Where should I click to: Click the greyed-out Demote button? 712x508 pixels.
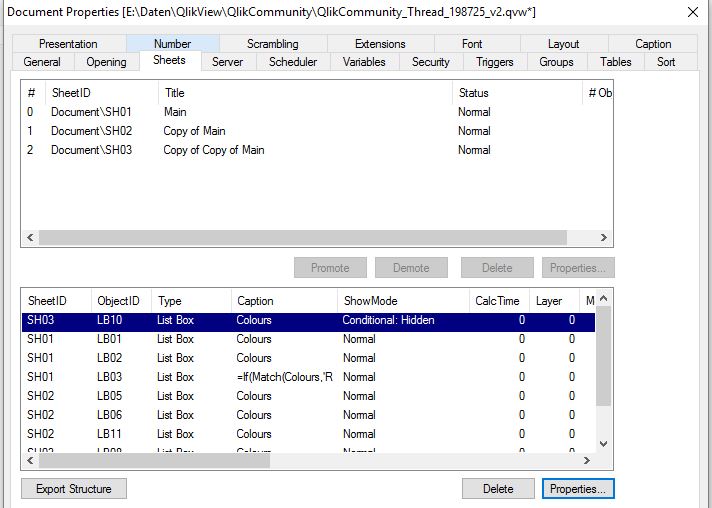click(411, 268)
